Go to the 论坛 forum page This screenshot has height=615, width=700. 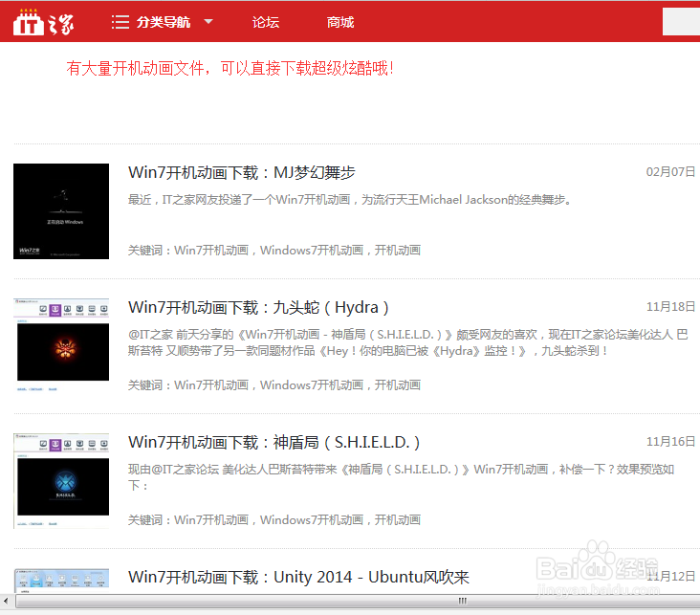pyautogui.click(x=266, y=22)
